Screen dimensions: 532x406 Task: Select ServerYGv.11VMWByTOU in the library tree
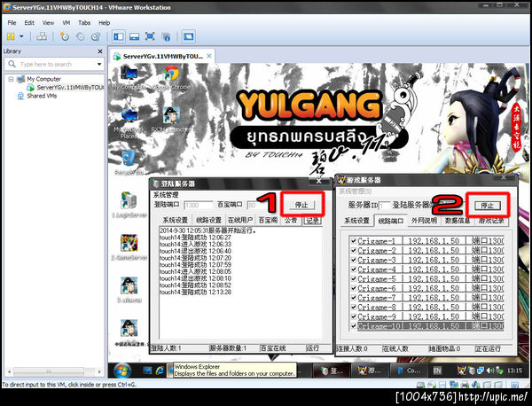(70, 88)
